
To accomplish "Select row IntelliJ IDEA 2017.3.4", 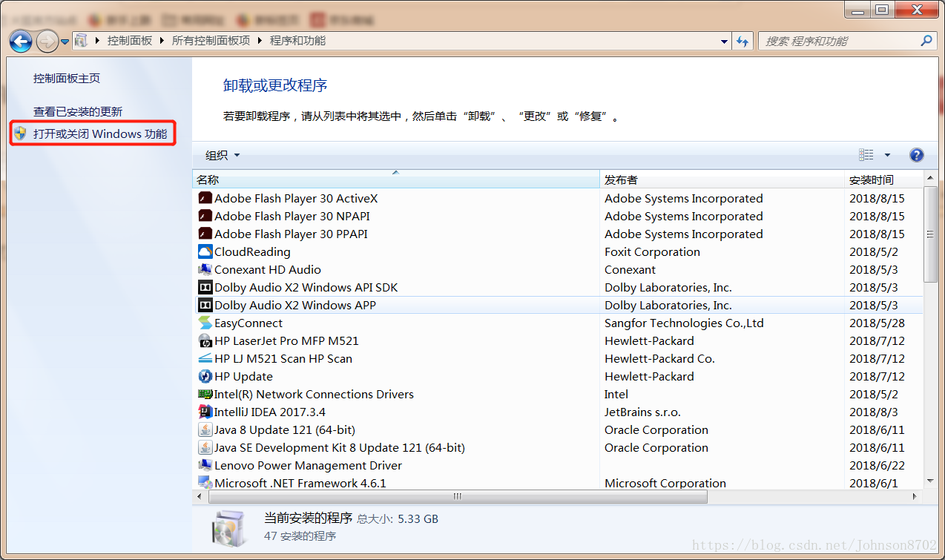I will pos(559,412).
